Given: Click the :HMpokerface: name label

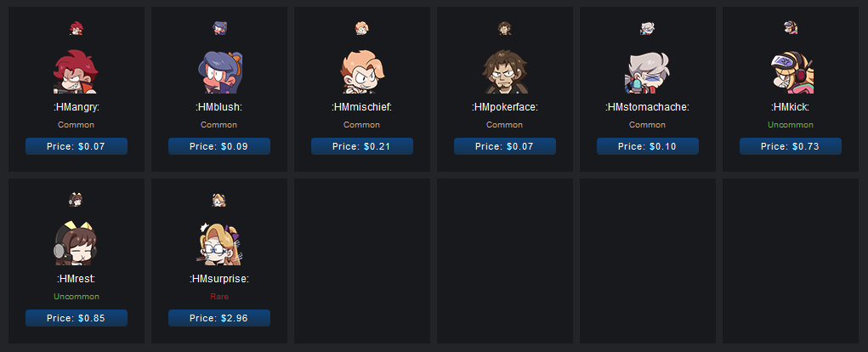Looking at the screenshot, I should click(x=505, y=107).
